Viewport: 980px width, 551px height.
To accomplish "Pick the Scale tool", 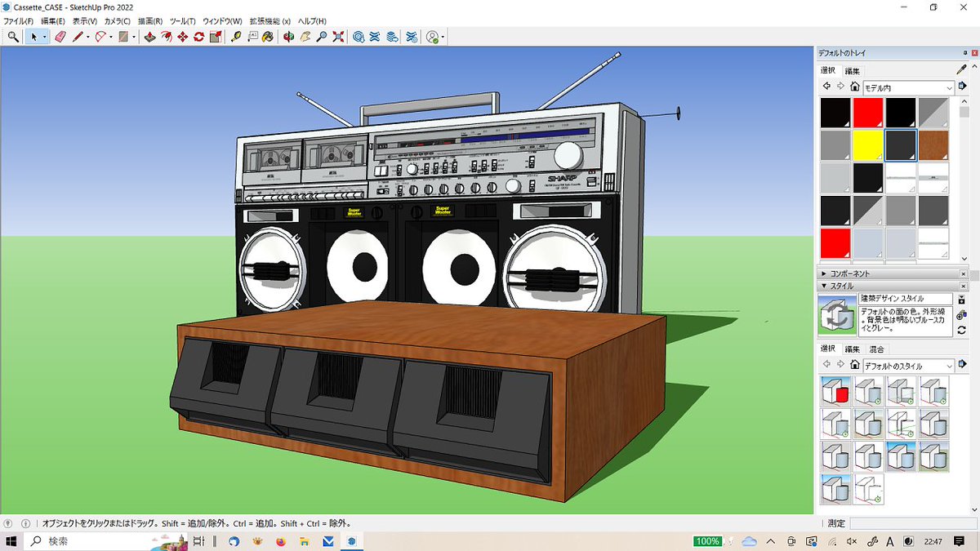I will pyautogui.click(x=215, y=37).
